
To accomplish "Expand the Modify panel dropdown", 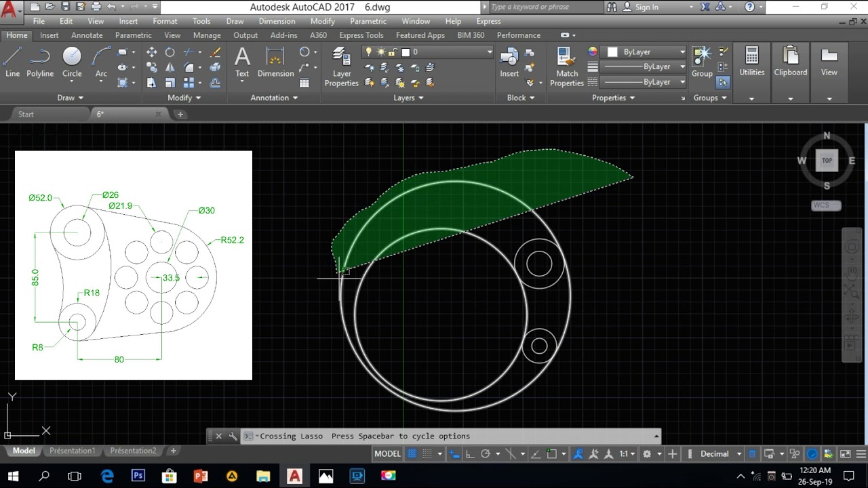I will [184, 98].
